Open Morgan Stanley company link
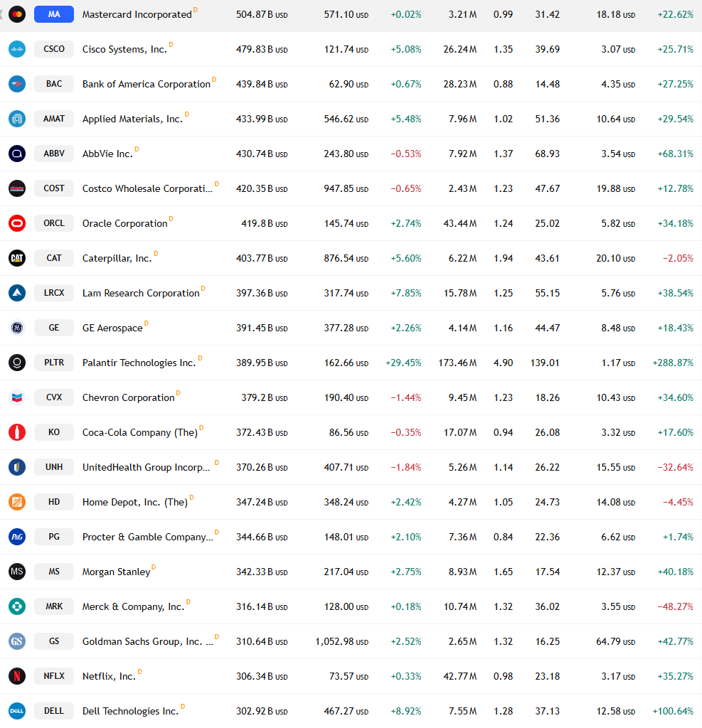Image resolution: width=702 pixels, height=728 pixels. click(116, 572)
